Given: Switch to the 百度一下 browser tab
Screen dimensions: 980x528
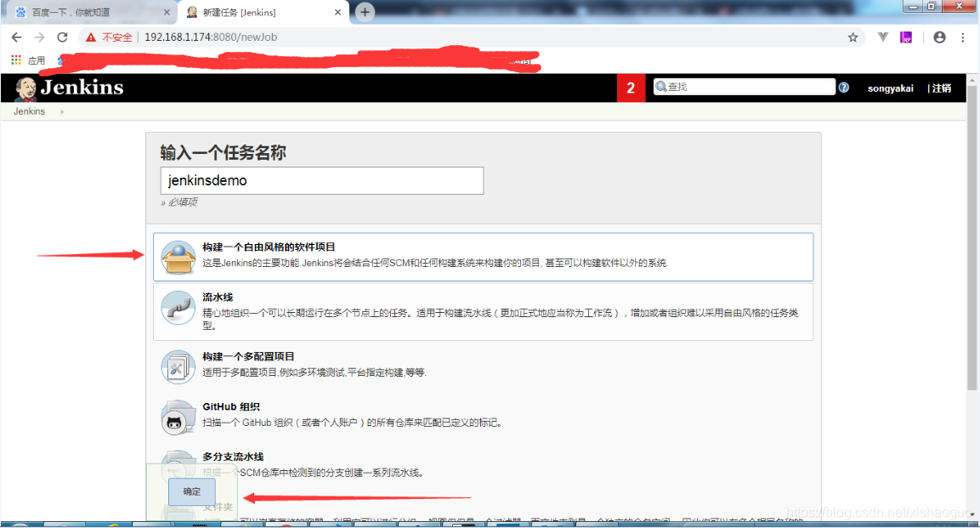Looking at the screenshot, I should coord(90,13).
